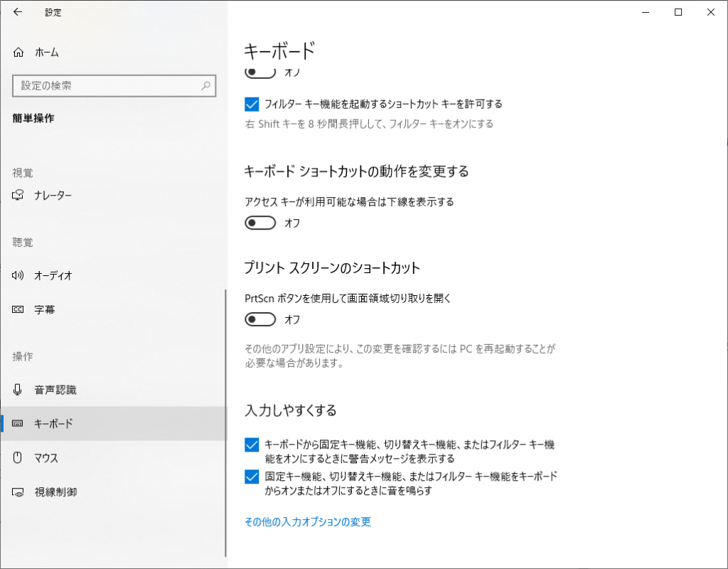The height and width of the screenshot is (569, 728).
Task: Click the mouse icon beside マウス
Action: pos(18,457)
